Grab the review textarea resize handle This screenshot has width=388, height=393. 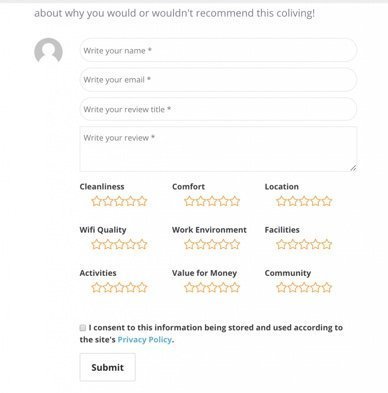pos(353,168)
